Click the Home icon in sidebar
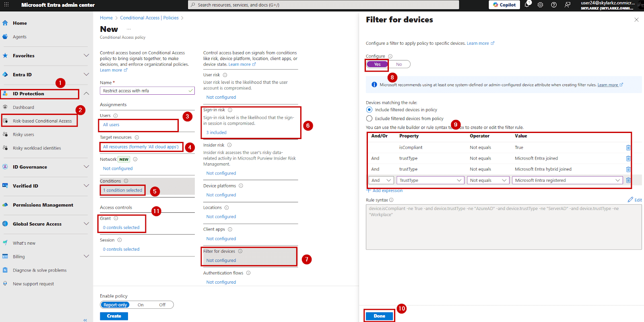The height and width of the screenshot is (322, 644). pyautogui.click(x=5, y=23)
